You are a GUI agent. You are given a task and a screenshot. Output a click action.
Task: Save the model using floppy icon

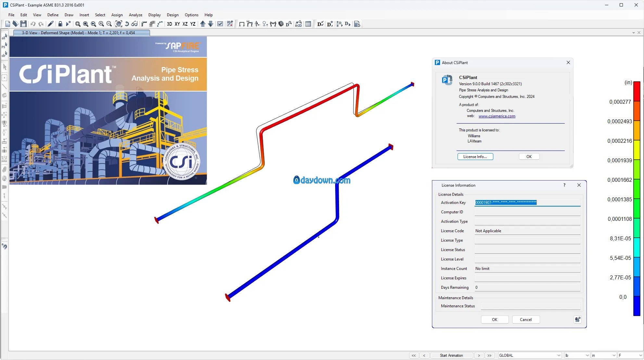coord(23,24)
